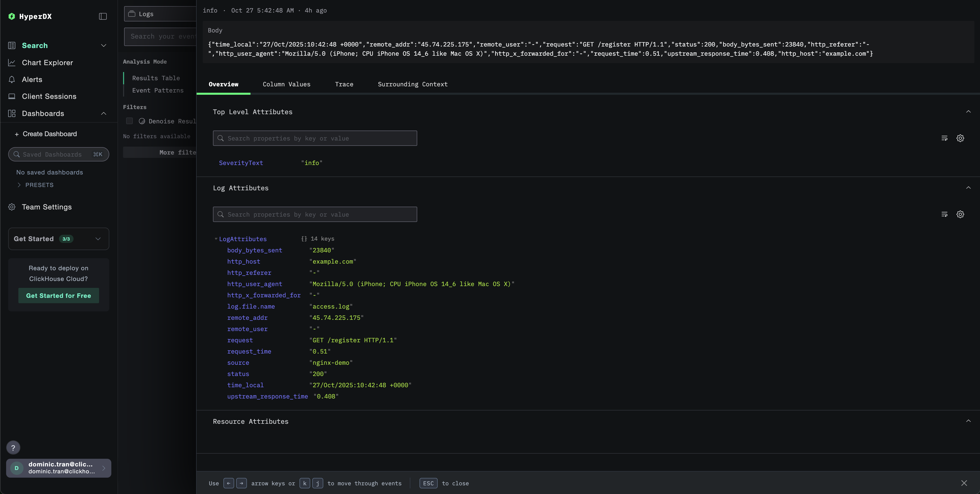Viewport: 980px width, 494px height.
Task: Toggle line wrap in Top Level Attributes
Action: 944,138
